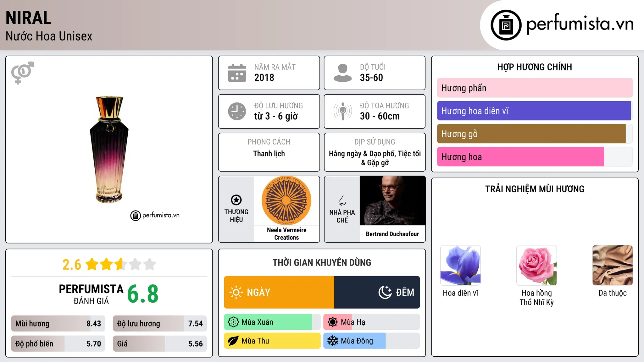Image resolution: width=644 pixels, height=362 pixels.
Task: Click the sun icon in the Ngày bar
Action: click(236, 292)
